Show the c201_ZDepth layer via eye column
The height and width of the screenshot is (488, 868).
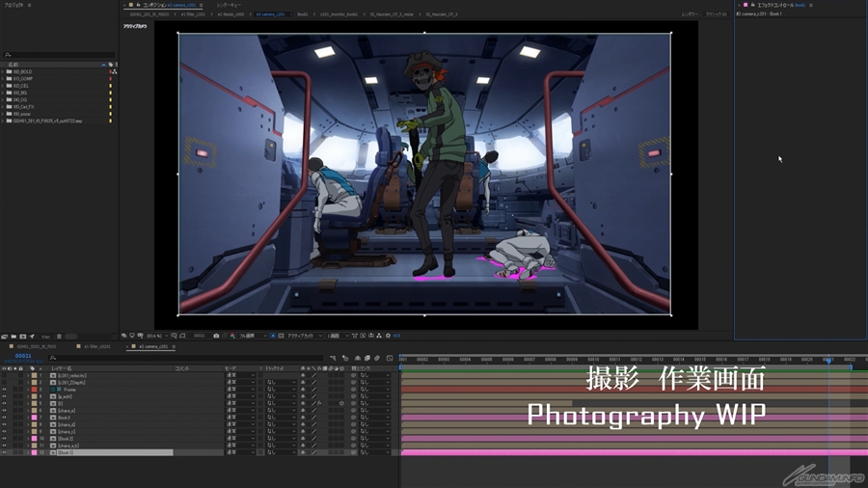pyautogui.click(x=4, y=382)
